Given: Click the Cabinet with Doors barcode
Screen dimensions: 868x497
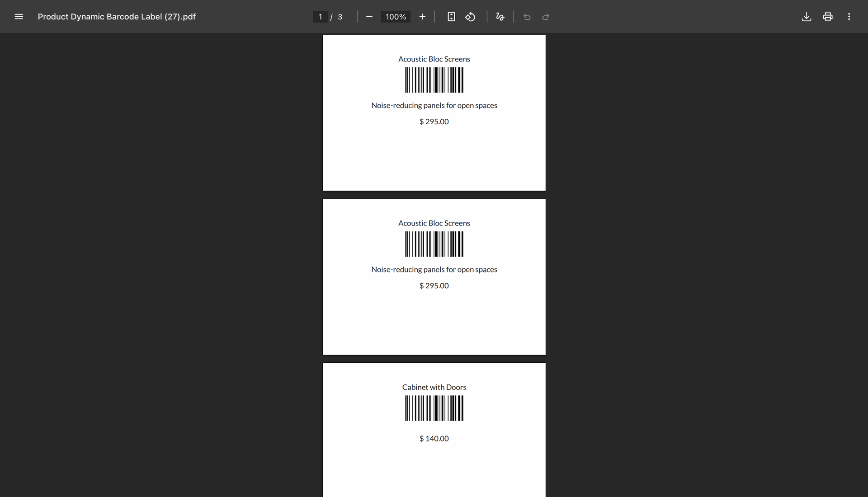Looking at the screenshot, I should (x=434, y=408).
